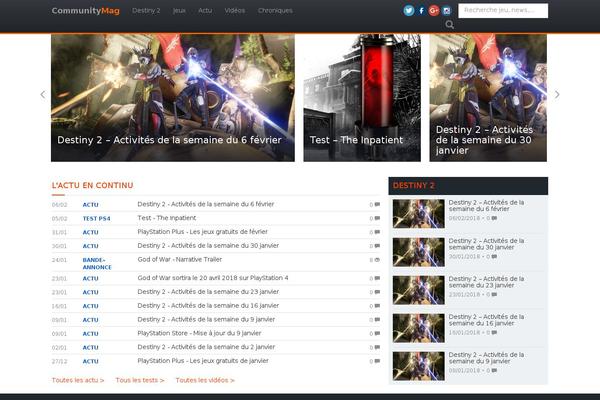600x400 pixels.
Task: Follow the Toutes les actu link
Action: coord(78,380)
